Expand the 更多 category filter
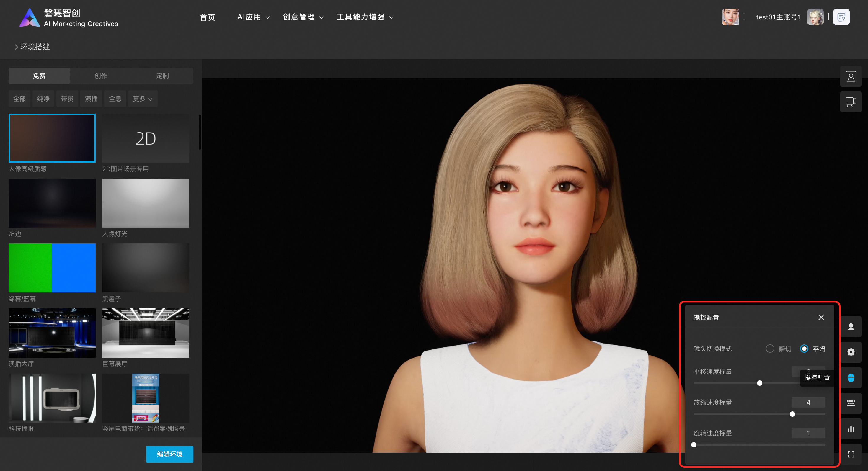Image resolution: width=868 pixels, height=471 pixels. pos(143,99)
